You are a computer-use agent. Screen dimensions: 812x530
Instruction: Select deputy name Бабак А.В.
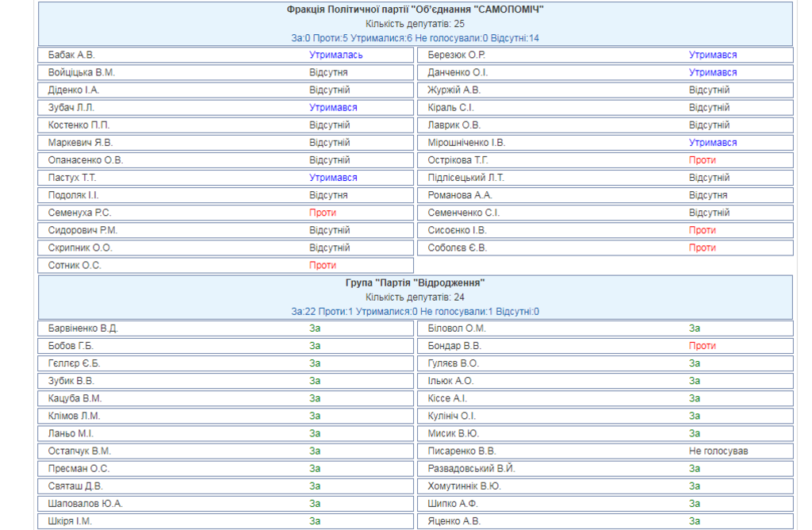[71, 55]
